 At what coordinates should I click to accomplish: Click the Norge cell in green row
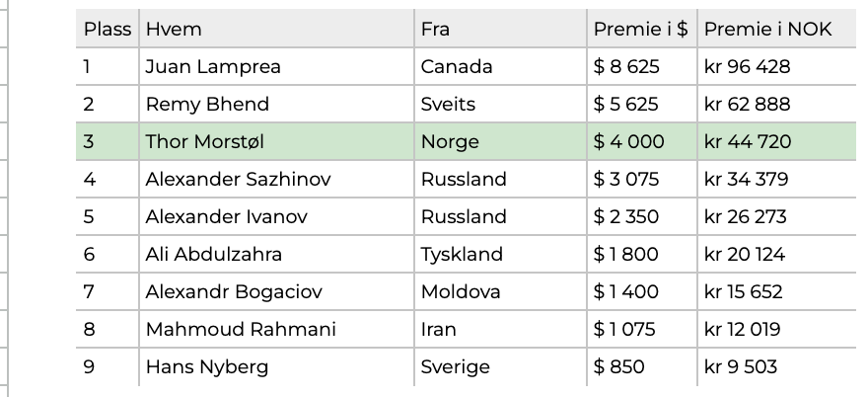[500, 142]
